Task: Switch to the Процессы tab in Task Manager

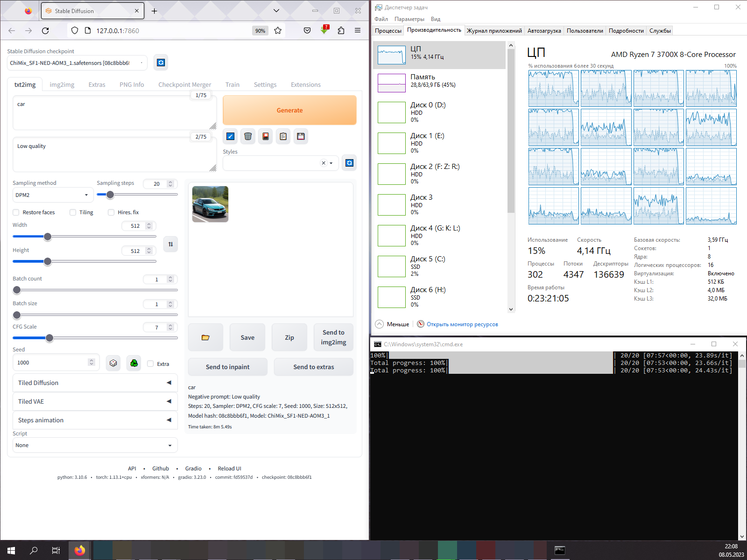Action: pos(388,31)
